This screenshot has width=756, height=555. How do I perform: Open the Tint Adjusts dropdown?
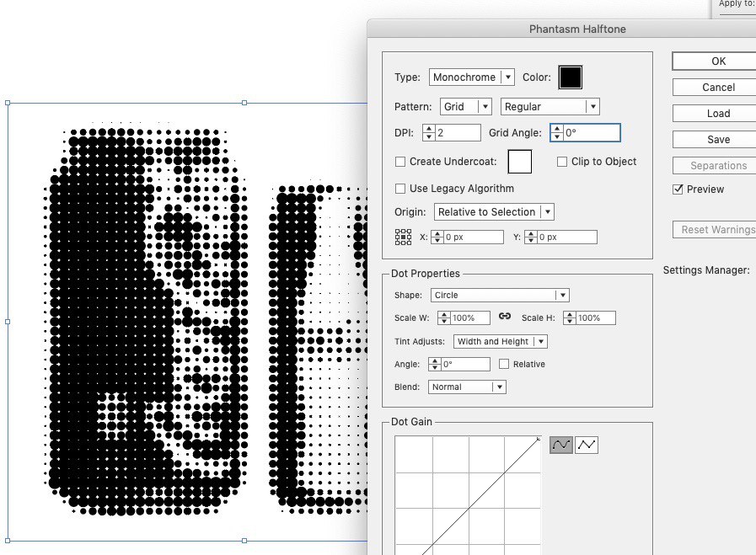pos(501,342)
